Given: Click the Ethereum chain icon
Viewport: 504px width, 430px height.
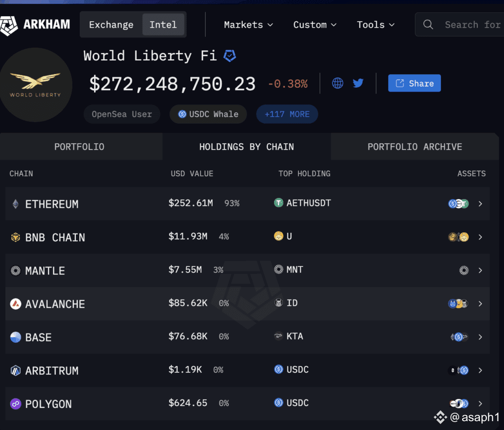Looking at the screenshot, I should point(16,204).
